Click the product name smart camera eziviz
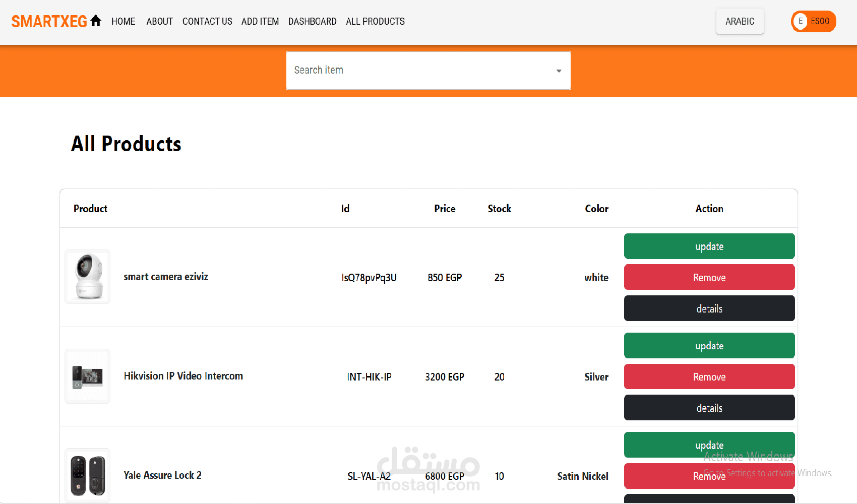The width and height of the screenshot is (857, 504). click(166, 277)
